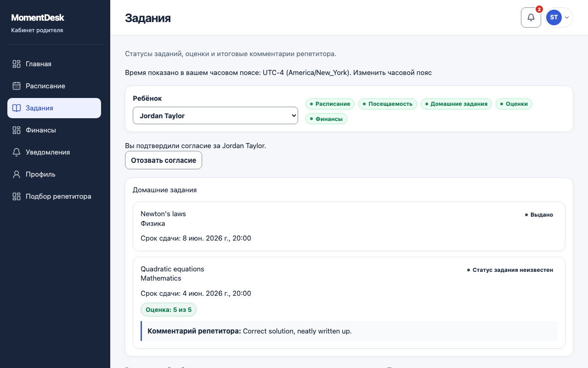
Task: Go to Главная page
Action: (54, 64)
